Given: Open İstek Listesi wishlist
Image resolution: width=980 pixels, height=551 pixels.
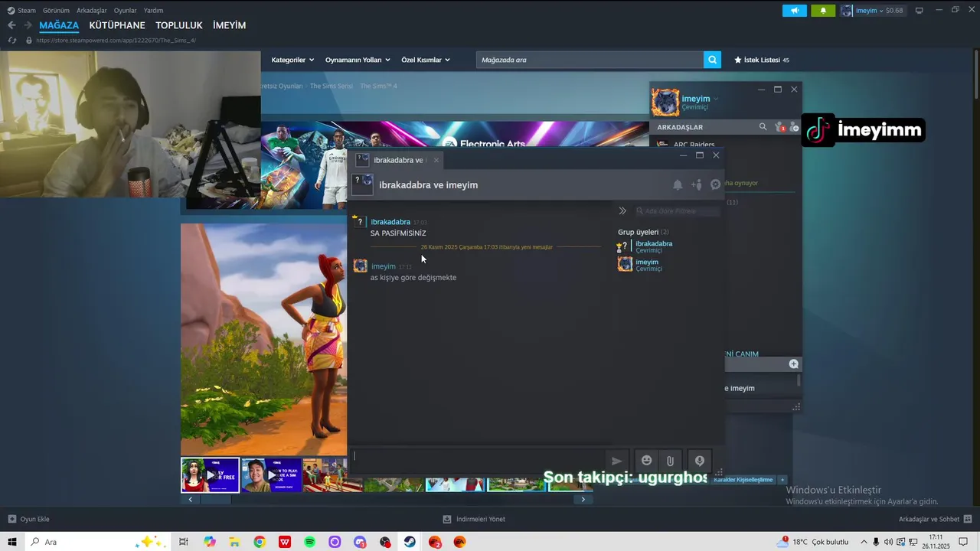Looking at the screenshot, I should click(762, 60).
